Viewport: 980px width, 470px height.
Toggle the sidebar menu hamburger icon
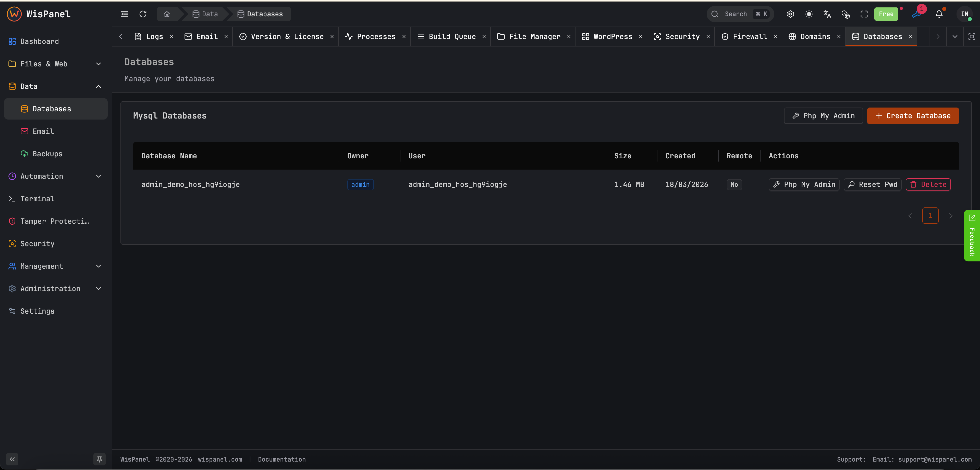[124, 14]
